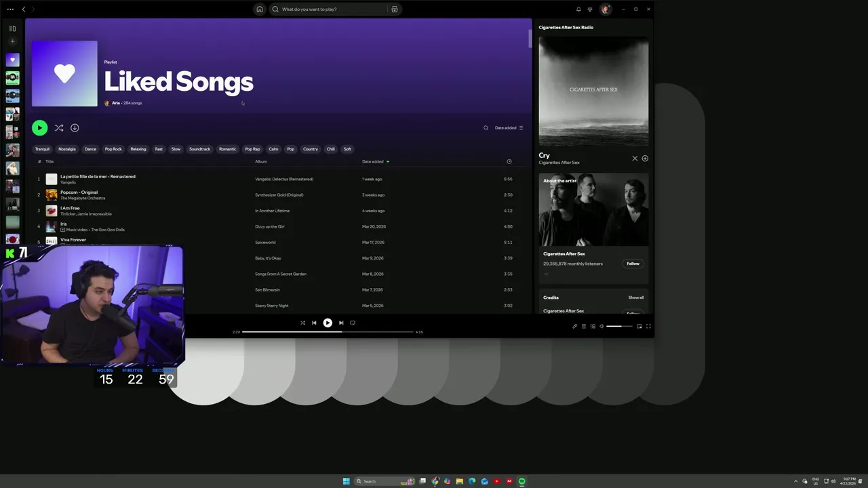Select the Soft filter chip
This screenshot has height=488, width=868.
pyautogui.click(x=347, y=149)
